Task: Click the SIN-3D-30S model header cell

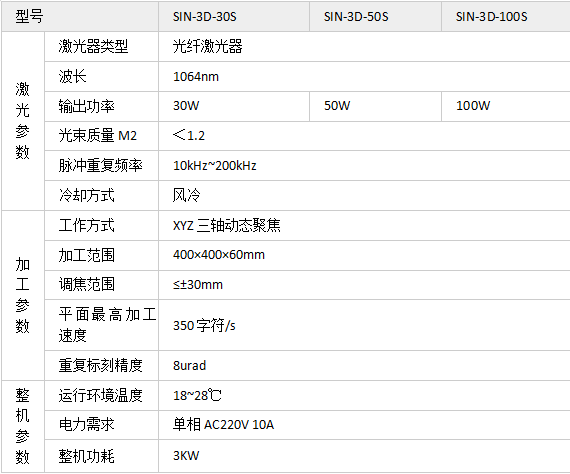Action: click(x=234, y=17)
